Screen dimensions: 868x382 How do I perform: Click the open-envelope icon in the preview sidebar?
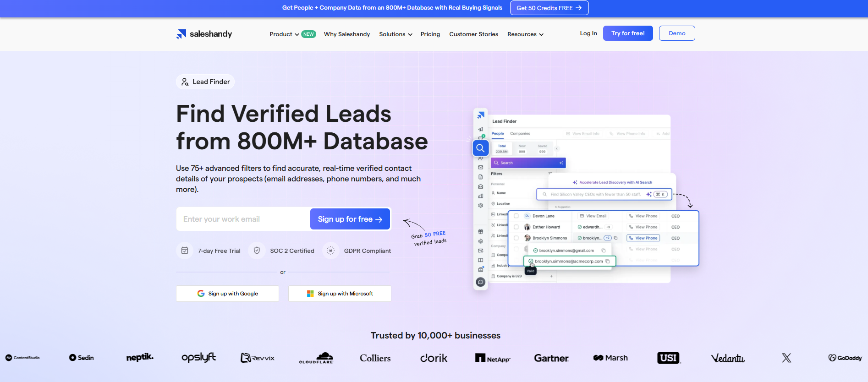pos(480,186)
